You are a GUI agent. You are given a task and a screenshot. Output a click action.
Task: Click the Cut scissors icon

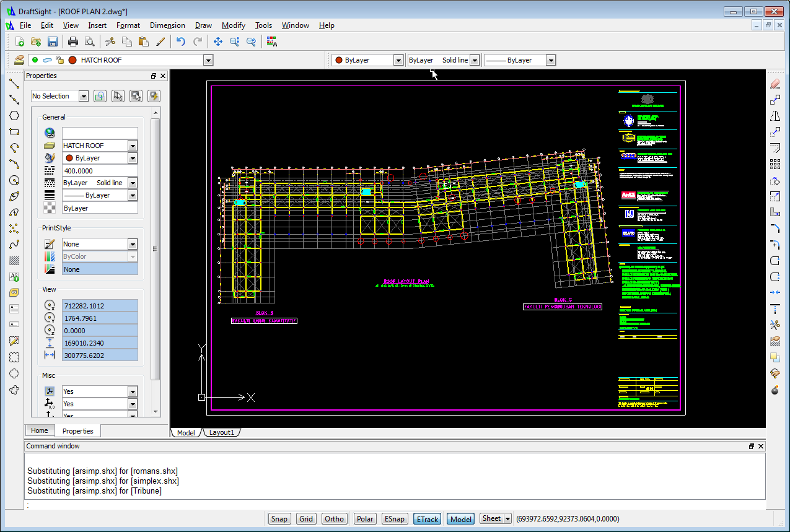click(x=110, y=41)
